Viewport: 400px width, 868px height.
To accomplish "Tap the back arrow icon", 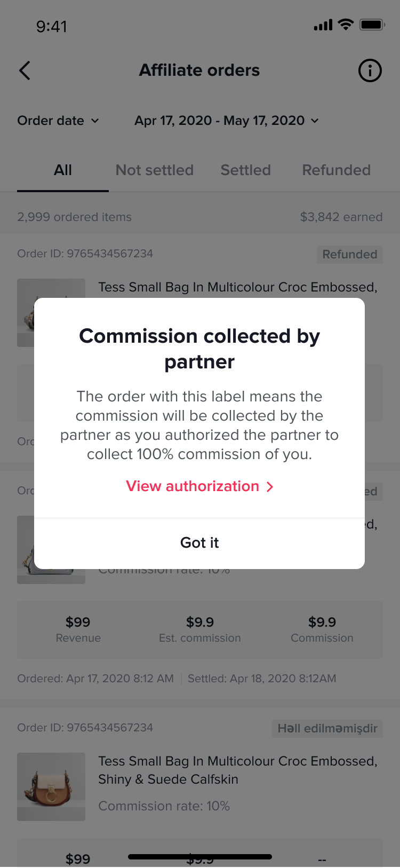I will [25, 70].
